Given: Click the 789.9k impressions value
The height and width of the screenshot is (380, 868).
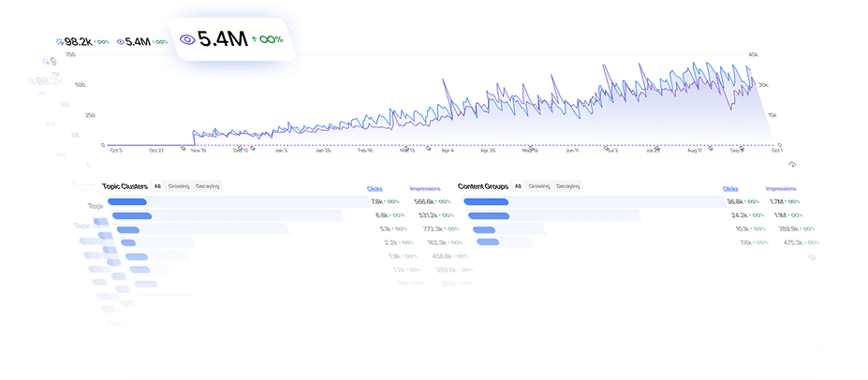Looking at the screenshot, I should point(788,229).
